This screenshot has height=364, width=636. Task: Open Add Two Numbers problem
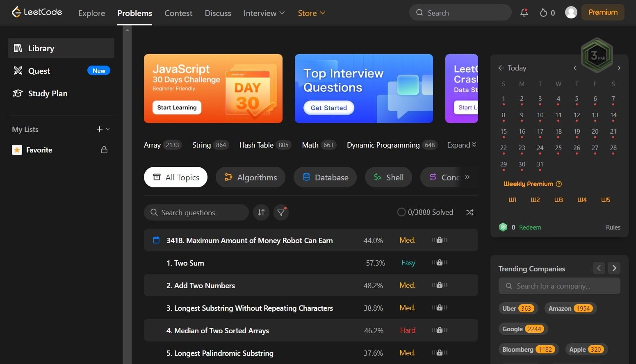pos(201,285)
